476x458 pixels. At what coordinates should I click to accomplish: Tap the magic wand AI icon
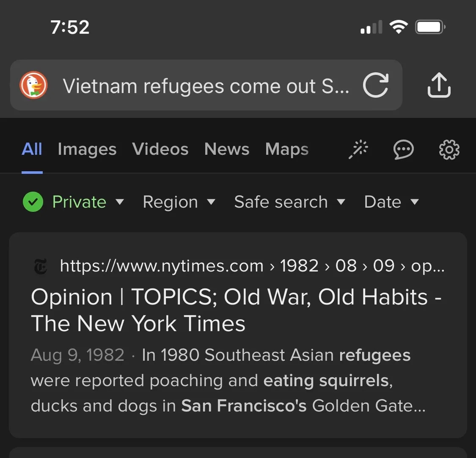[358, 149]
